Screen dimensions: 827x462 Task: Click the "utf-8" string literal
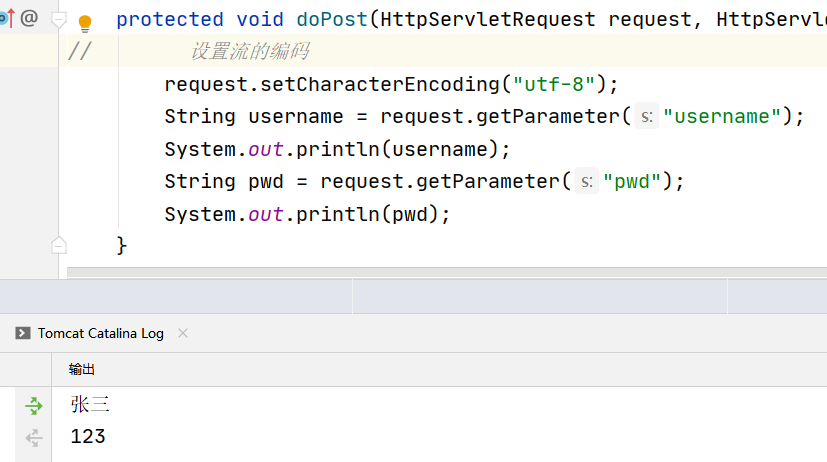[x=554, y=84]
